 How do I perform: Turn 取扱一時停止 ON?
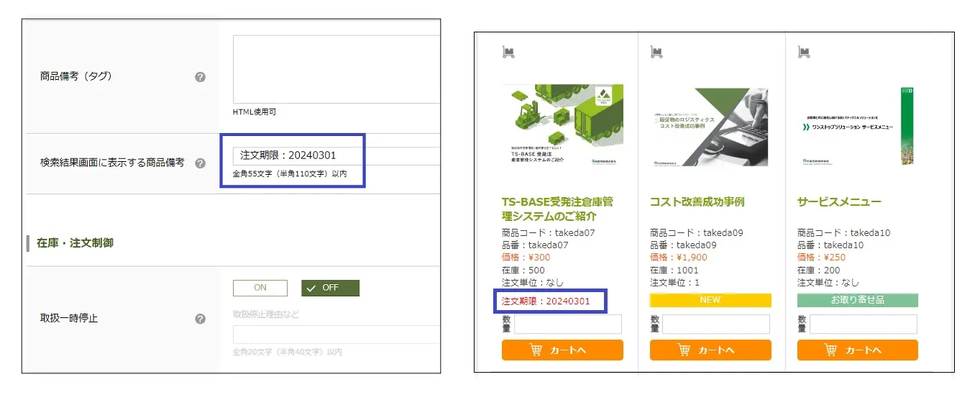click(x=260, y=288)
